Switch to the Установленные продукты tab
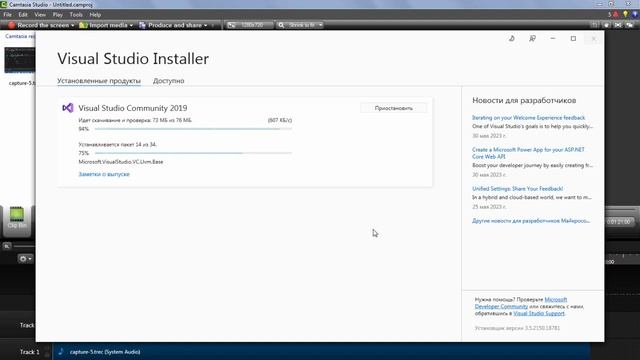This screenshot has height=360, width=640. coord(99,81)
